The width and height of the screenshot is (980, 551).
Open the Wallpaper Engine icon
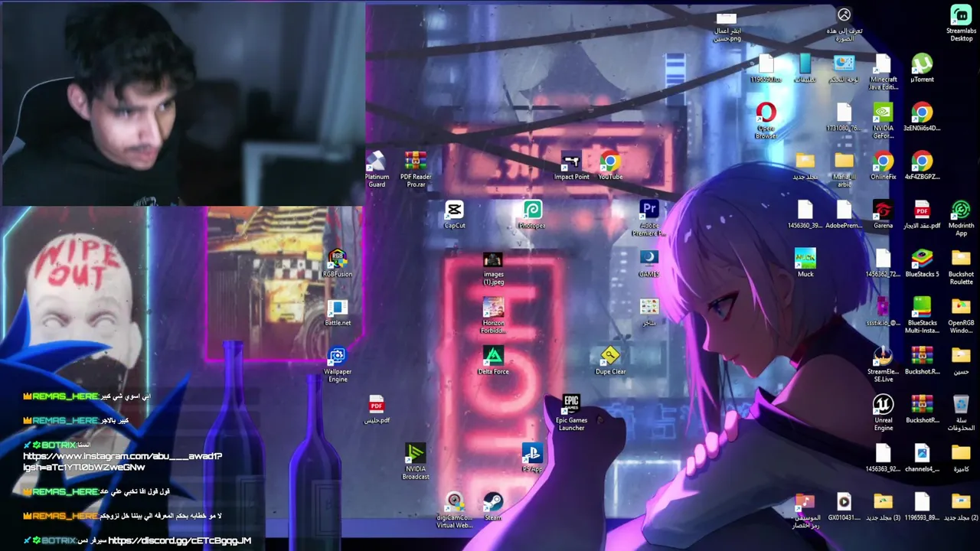(x=338, y=364)
